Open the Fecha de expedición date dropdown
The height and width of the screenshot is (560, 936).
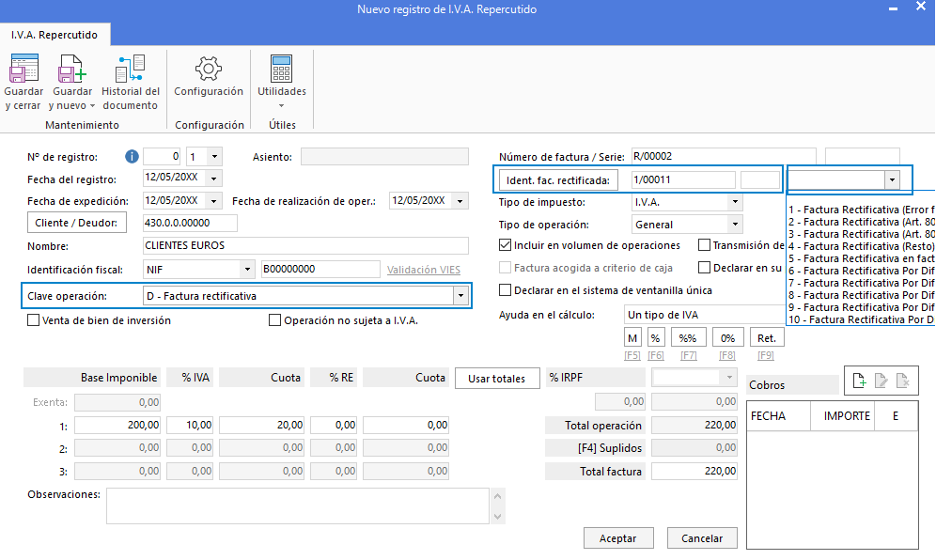[213, 200]
